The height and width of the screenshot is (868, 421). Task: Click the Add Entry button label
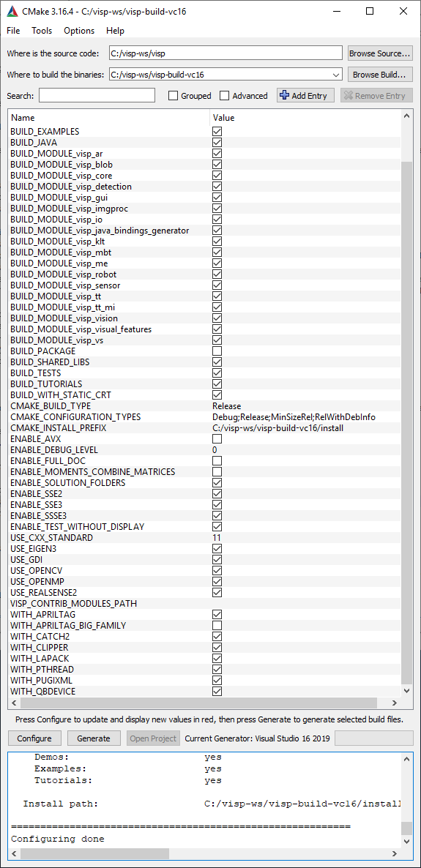tap(309, 96)
